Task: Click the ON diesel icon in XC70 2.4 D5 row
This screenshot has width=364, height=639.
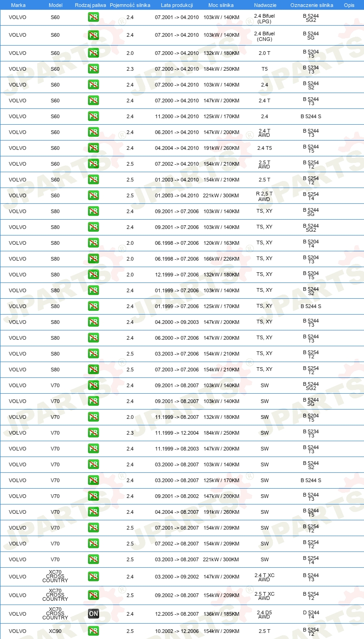Action: coord(94,614)
